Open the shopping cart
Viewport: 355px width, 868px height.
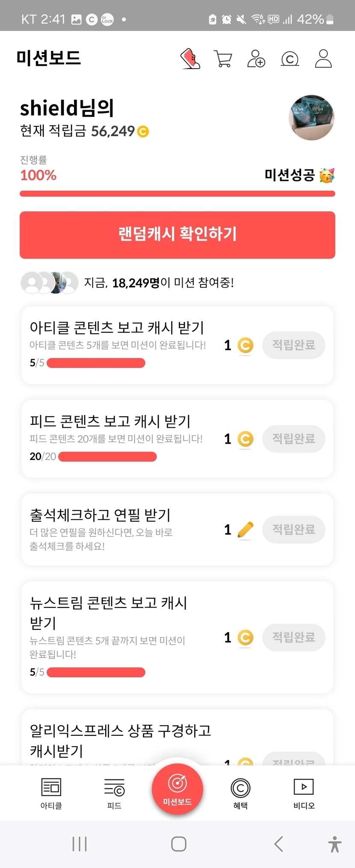223,59
